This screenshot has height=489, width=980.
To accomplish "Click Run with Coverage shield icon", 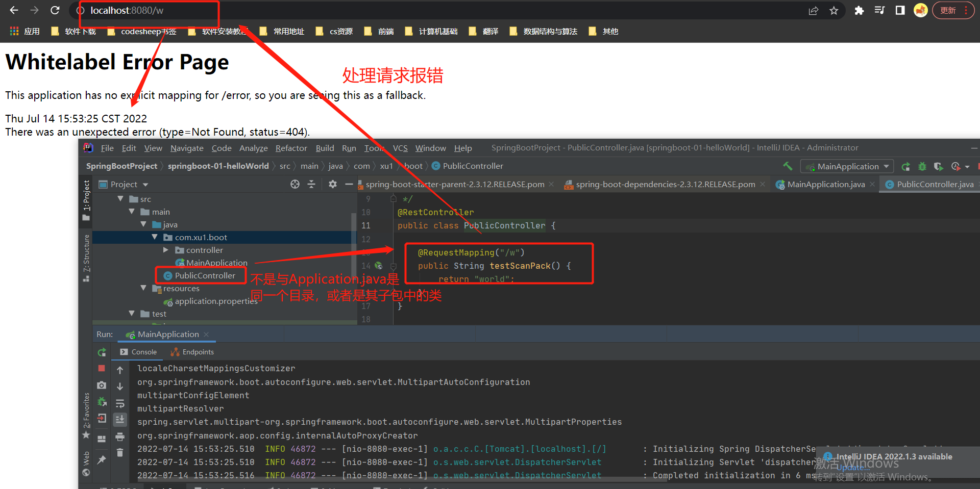I will [x=938, y=166].
